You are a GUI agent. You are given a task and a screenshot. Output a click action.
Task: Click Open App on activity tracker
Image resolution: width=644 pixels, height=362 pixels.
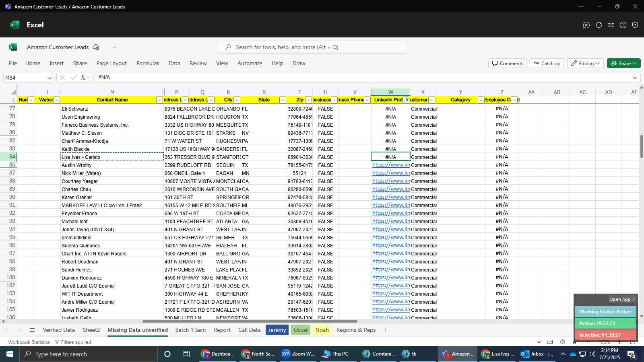pyautogui.click(x=622, y=300)
